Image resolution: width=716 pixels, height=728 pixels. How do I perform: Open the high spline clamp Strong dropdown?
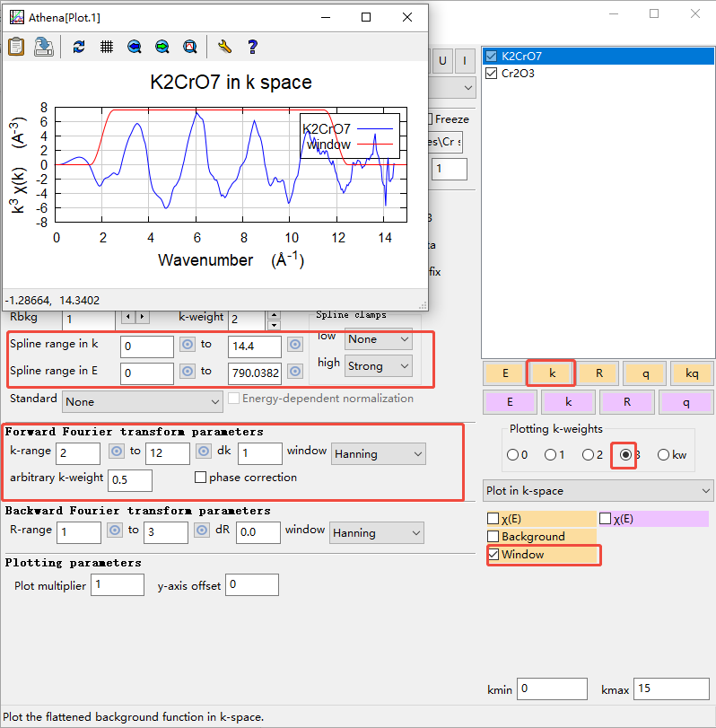(x=378, y=366)
